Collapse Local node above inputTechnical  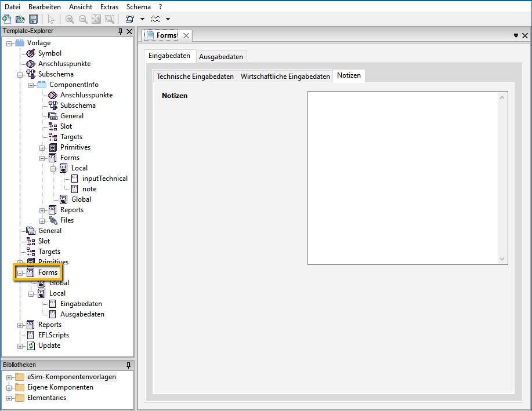(x=53, y=169)
